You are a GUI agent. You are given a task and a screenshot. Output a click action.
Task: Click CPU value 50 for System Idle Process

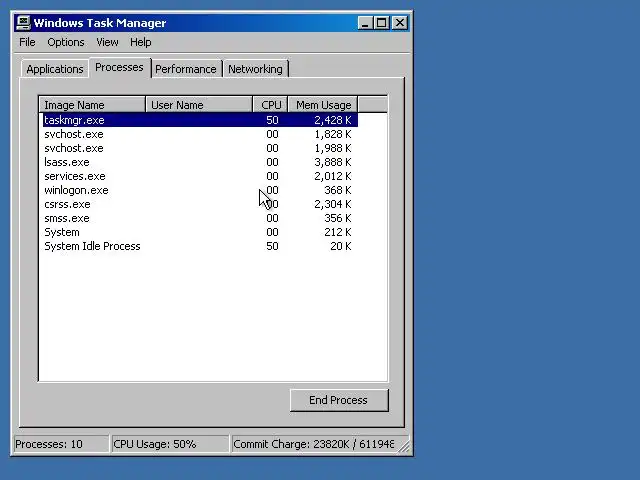272,246
